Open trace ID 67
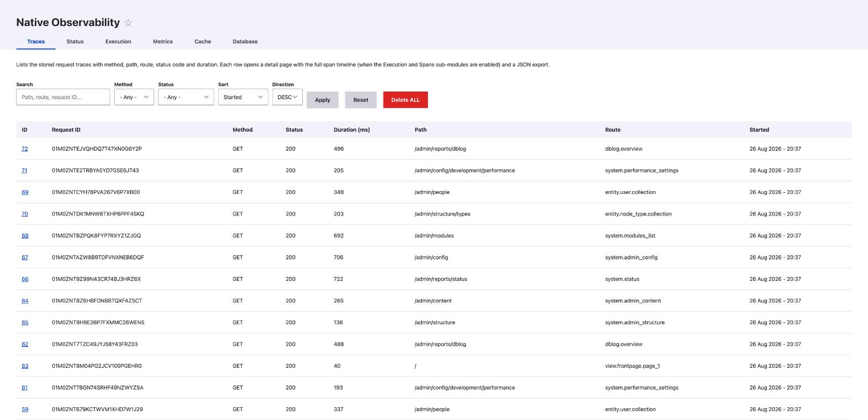868x420 pixels. point(25,258)
